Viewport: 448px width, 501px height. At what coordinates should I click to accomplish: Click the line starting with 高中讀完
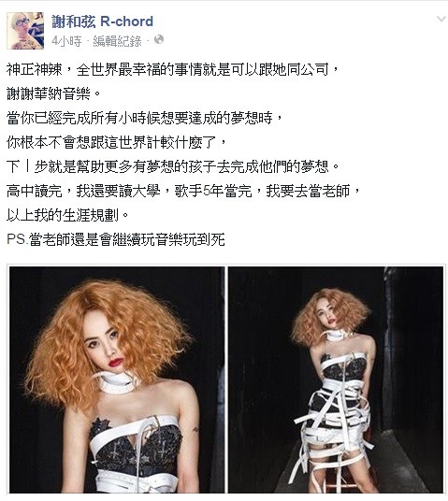point(183,191)
